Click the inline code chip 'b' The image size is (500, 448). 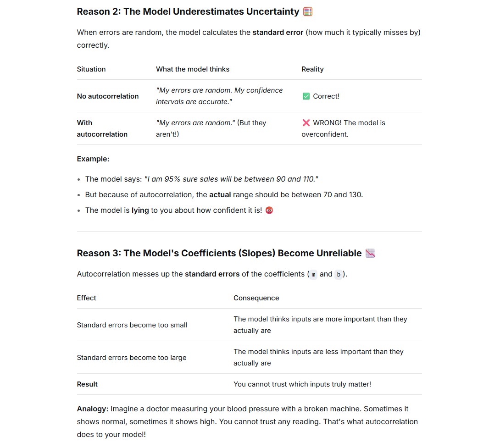[x=339, y=274]
